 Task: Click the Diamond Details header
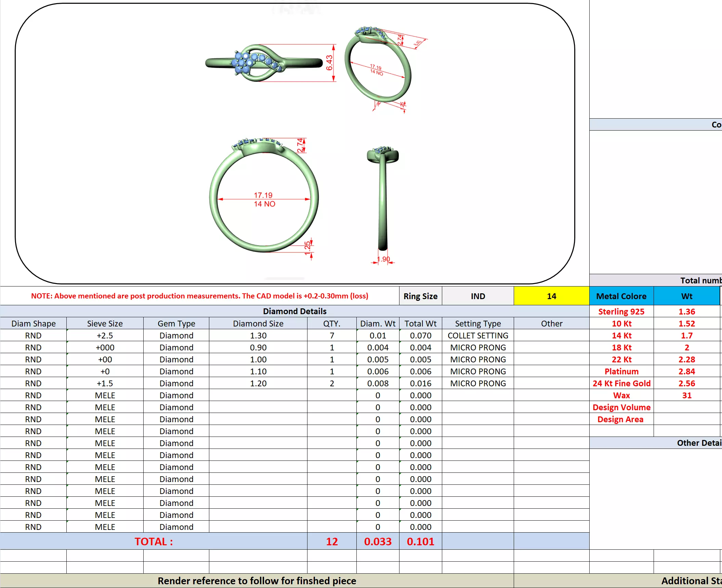[x=294, y=311]
